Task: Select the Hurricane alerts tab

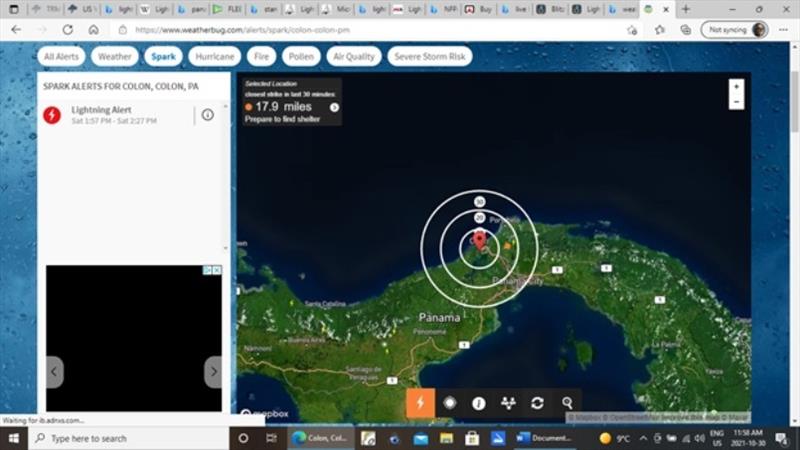Action: (215, 56)
